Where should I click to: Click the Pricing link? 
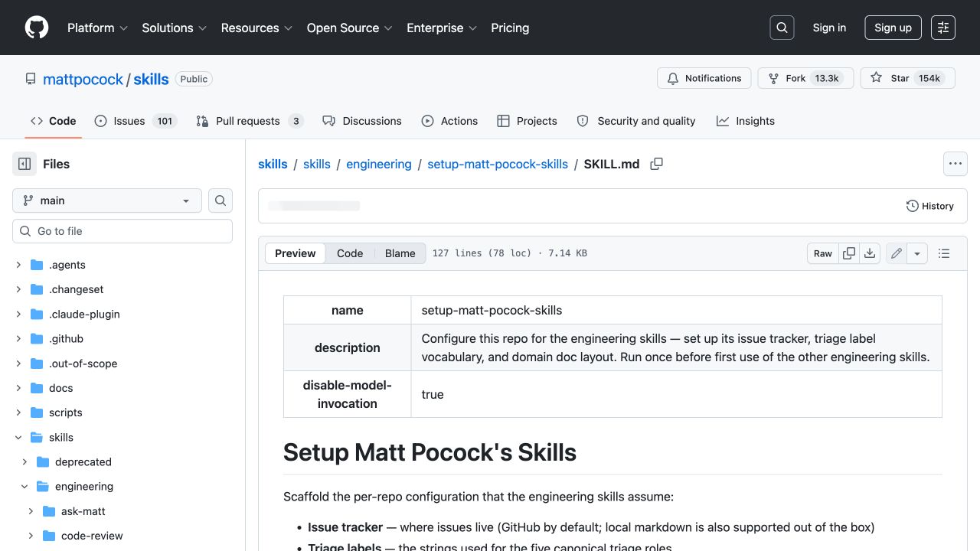510,28
